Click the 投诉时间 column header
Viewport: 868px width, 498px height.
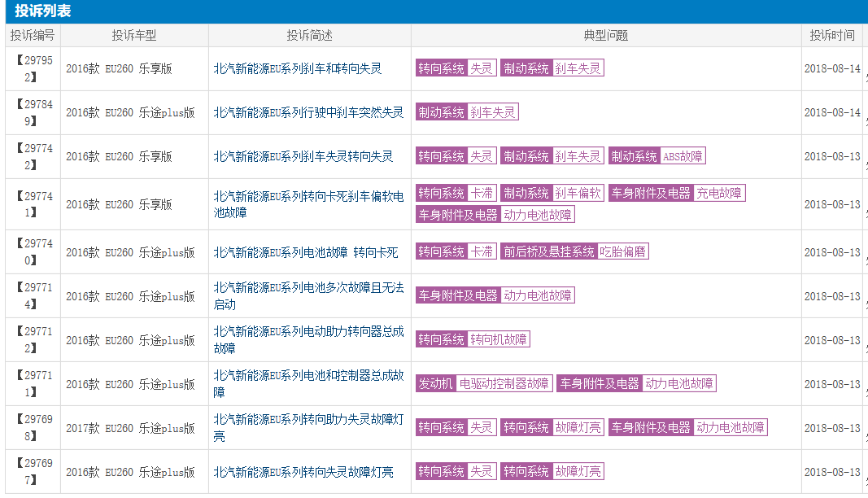point(832,36)
